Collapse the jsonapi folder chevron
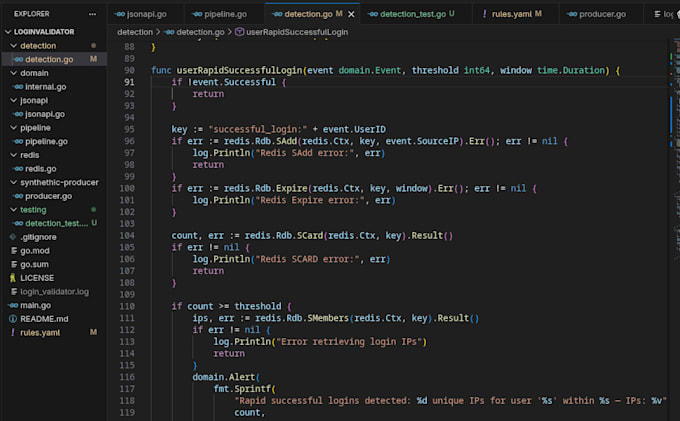Image resolution: width=680 pixels, height=421 pixels. (x=13, y=100)
